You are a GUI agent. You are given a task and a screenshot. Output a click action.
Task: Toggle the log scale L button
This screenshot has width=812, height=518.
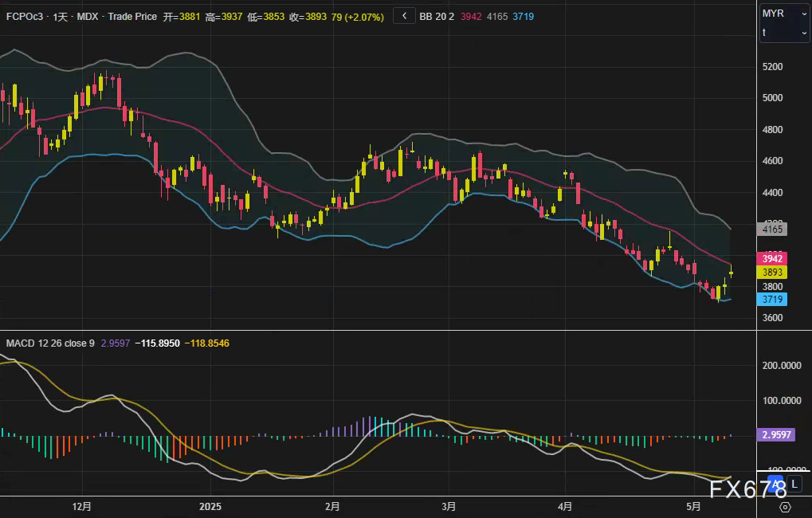click(x=794, y=484)
